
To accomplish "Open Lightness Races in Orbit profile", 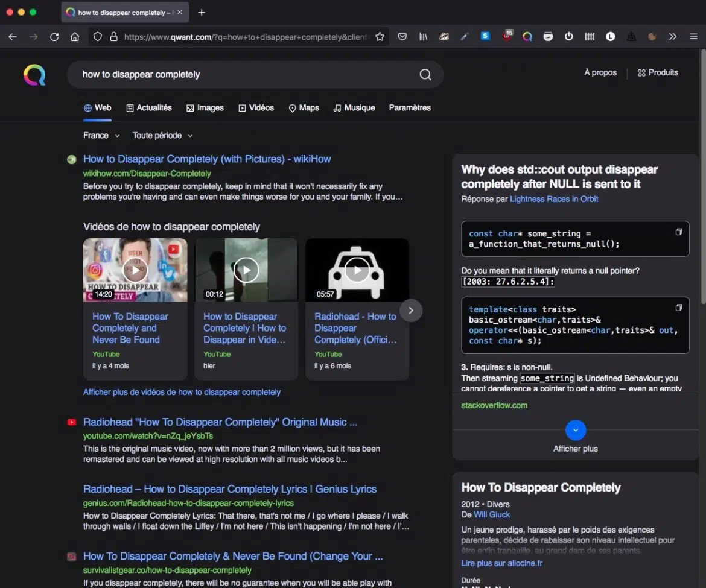I will (x=554, y=199).
